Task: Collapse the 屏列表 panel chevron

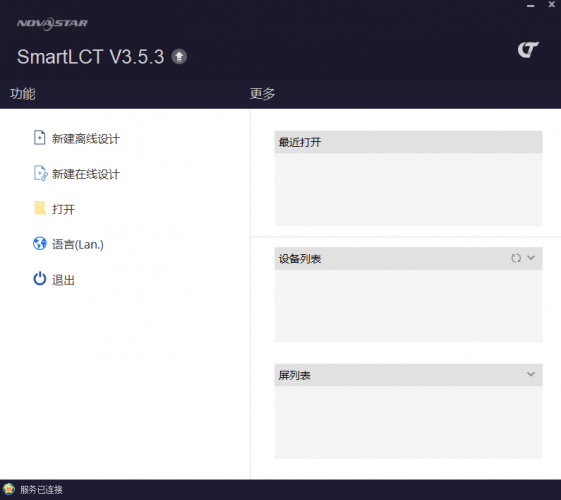Action: tap(531, 374)
